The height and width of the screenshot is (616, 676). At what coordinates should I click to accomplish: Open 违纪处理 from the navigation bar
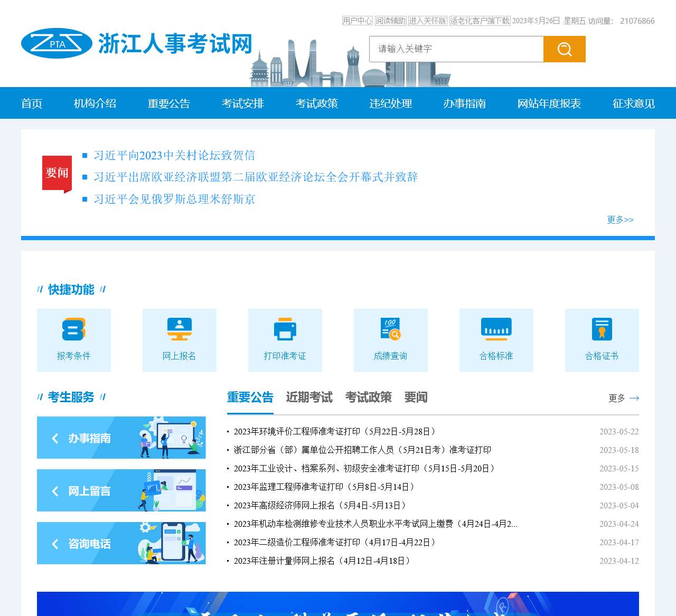tap(390, 103)
